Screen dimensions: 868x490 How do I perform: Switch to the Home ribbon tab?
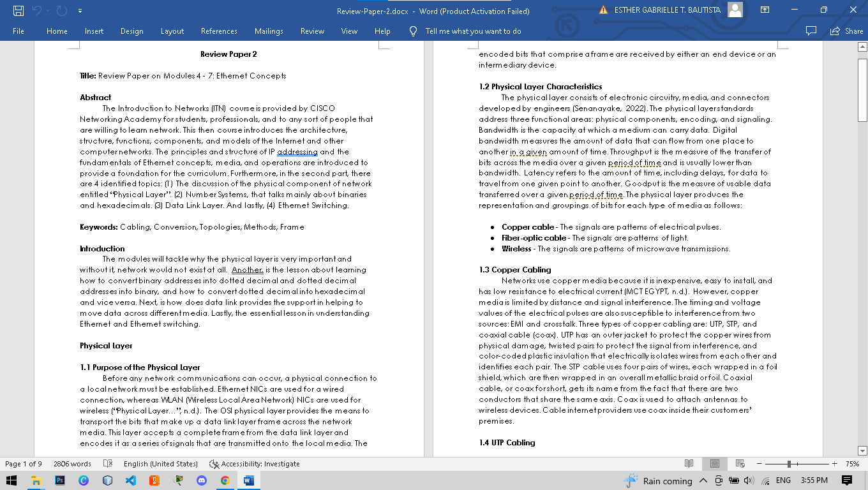pos(57,31)
